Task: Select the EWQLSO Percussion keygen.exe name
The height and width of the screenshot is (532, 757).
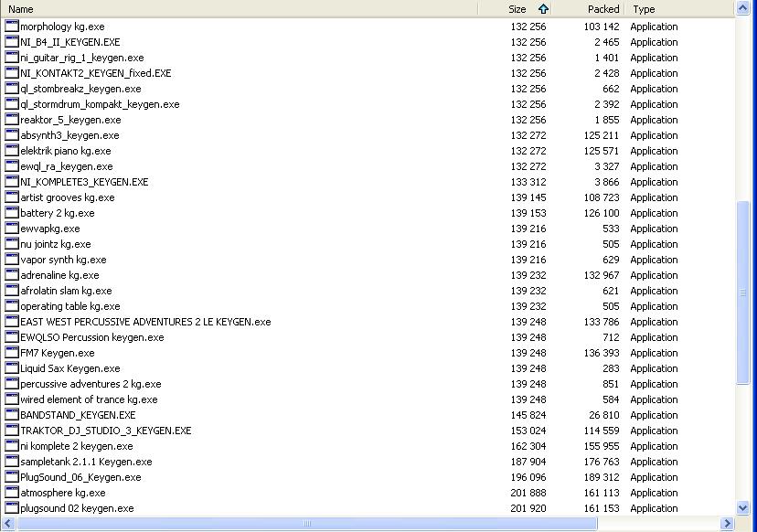Action: [91, 337]
